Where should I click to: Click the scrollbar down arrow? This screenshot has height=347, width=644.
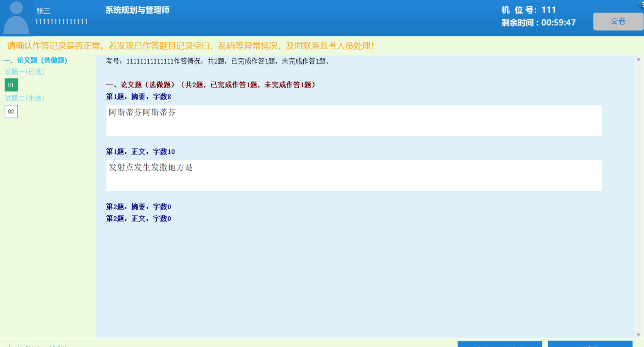638,335
